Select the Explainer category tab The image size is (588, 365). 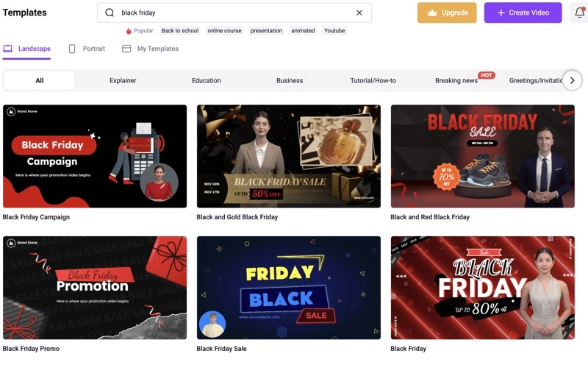click(123, 80)
